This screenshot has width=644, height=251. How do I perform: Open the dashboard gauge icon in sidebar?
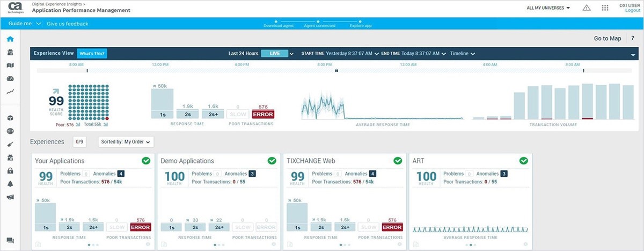pos(10,78)
